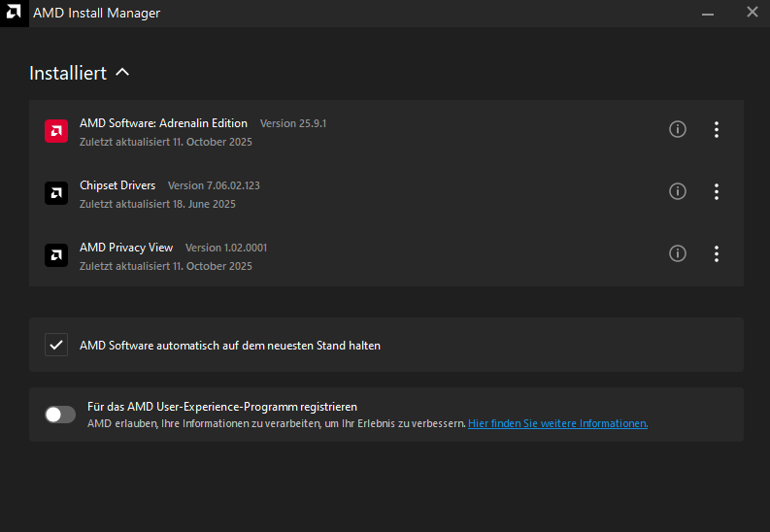Screen dimensions: 770x532
Task: Click the AMD Privacy View icon
Action: tap(56, 255)
